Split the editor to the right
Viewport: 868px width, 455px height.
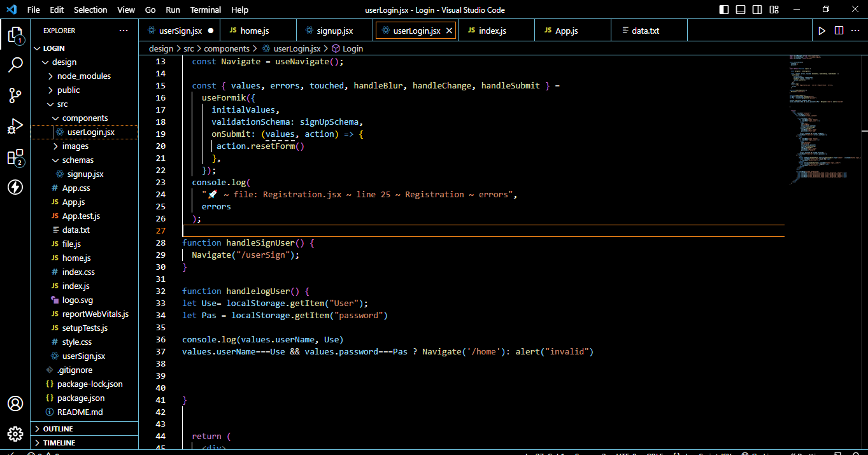[x=839, y=31]
